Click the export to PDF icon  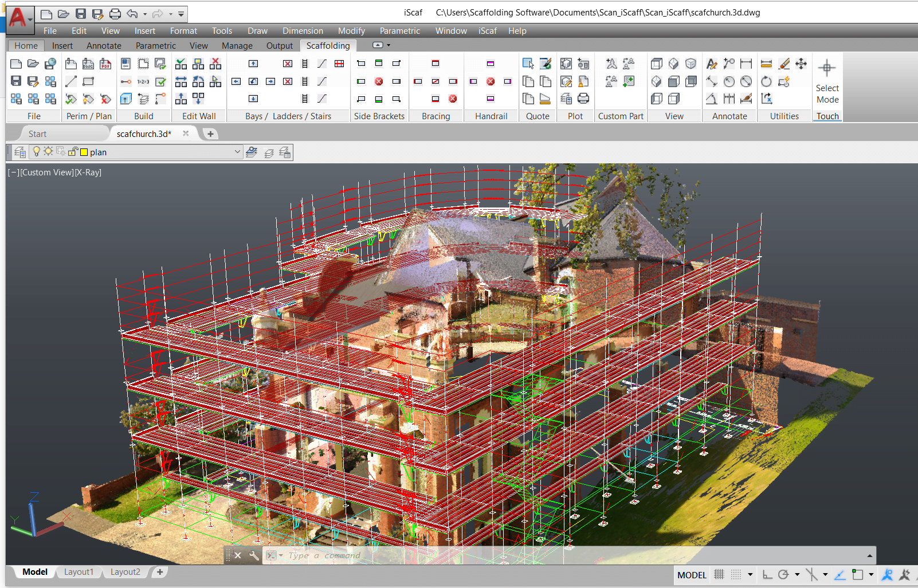105,64
